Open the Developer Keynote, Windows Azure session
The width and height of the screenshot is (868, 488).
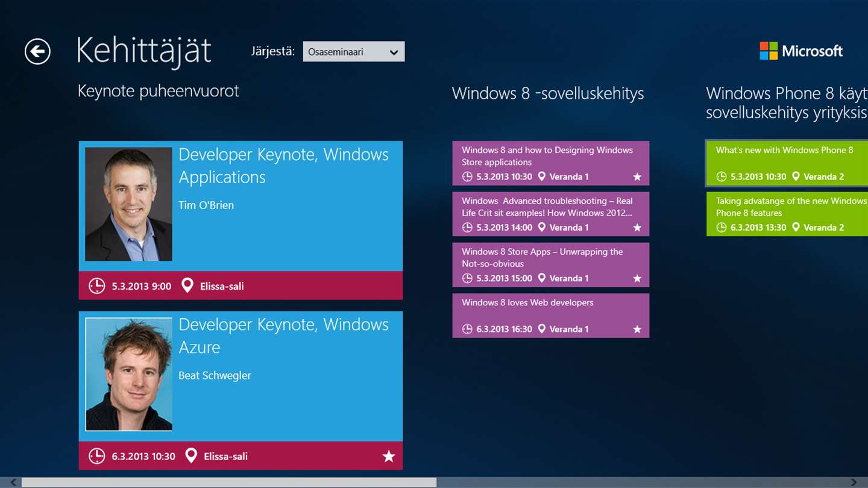tap(241, 390)
